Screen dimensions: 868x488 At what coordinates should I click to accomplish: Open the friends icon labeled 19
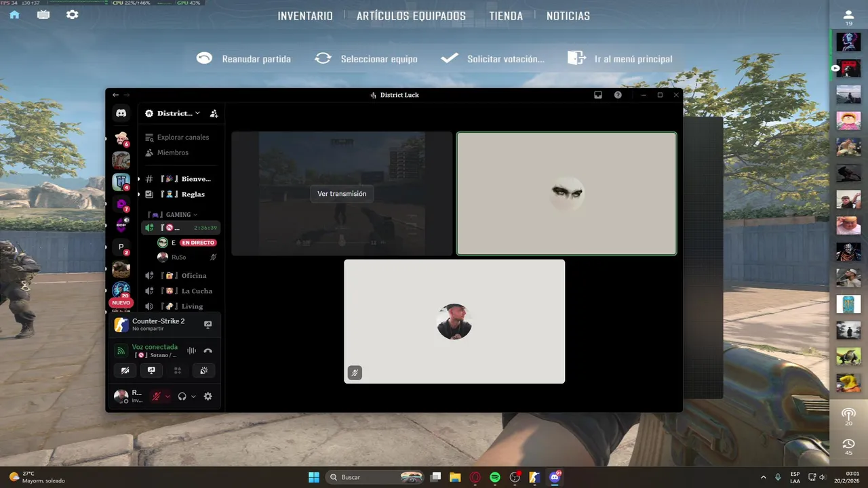click(x=848, y=18)
